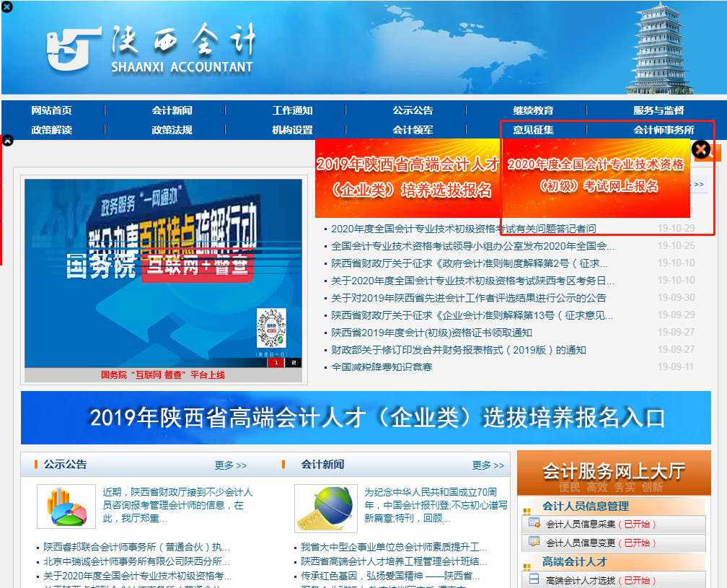727x588 pixels.
Task: Open 更多 in 公示公告 section
Action: click(x=231, y=465)
